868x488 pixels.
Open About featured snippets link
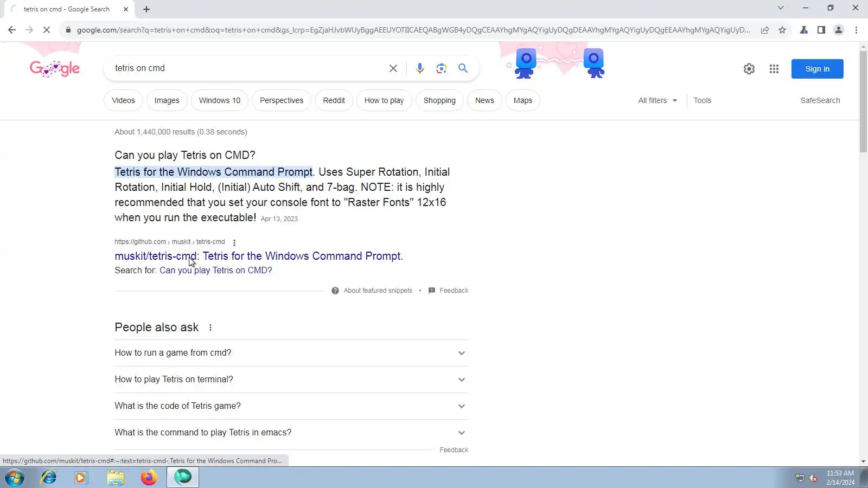pyautogui.click(x=378, y=291)
